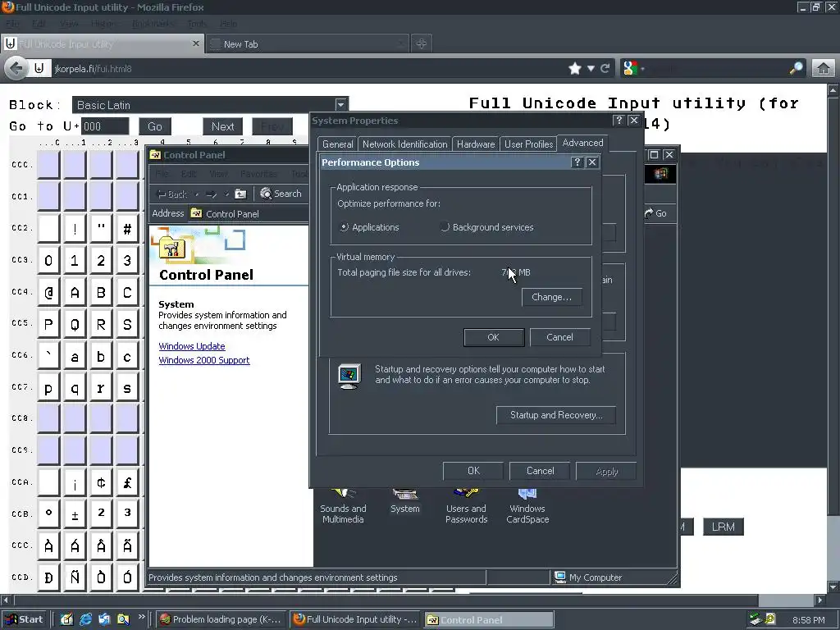Go to Firefox home page icon
This screenshot has width=840, height=630.
tap(824, 69)
